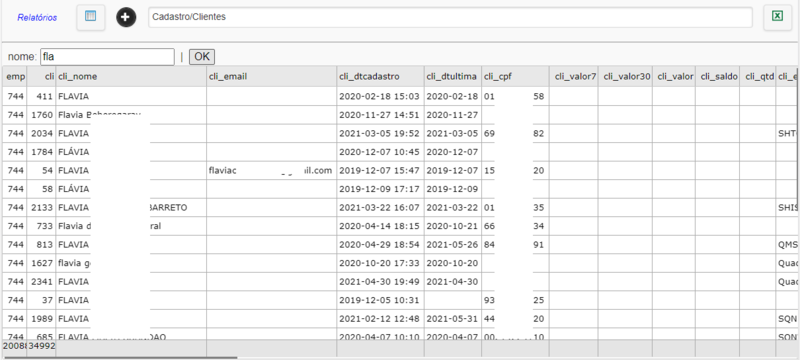This screenshot has height=360, width=800.
Task: Sort by the cli_nome column header
Action: click(x=131, y=76)
